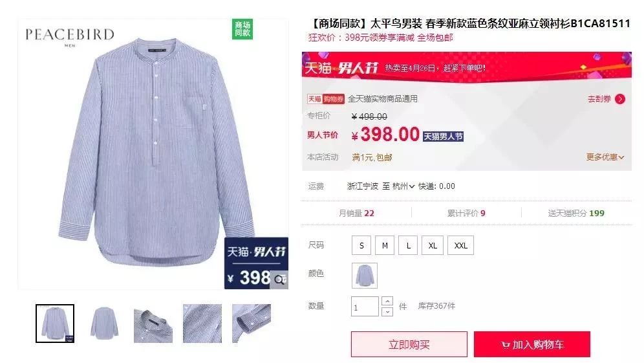The image size is (644, 363).
Task: Expand 更多优惠 promotions
Action: [605, 157]
